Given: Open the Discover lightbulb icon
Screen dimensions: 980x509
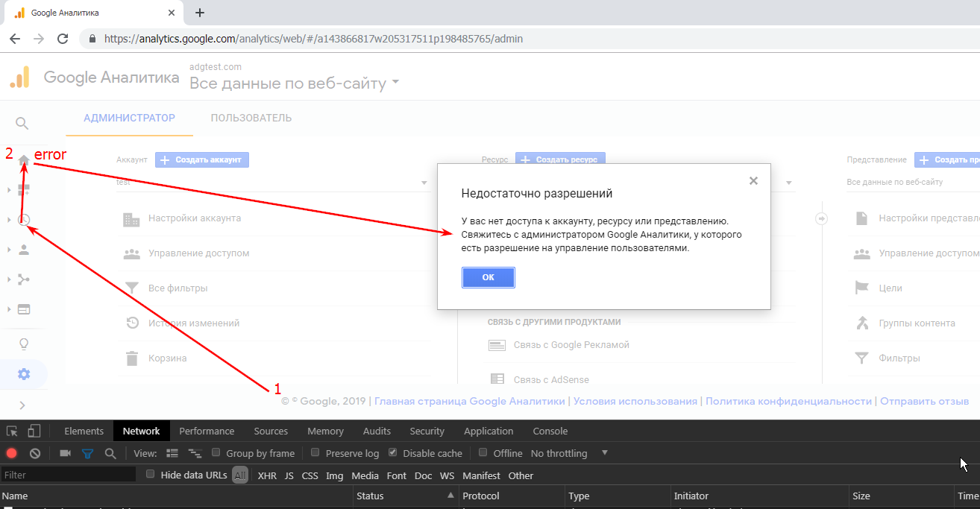Looking at the screenshot, I should click(22, 344).
